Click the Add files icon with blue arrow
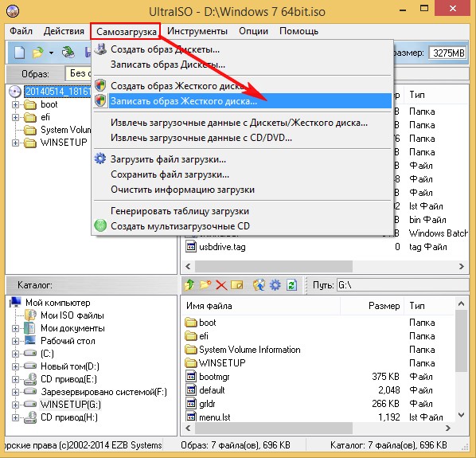476x458 pixels. (x=259, y=285)
